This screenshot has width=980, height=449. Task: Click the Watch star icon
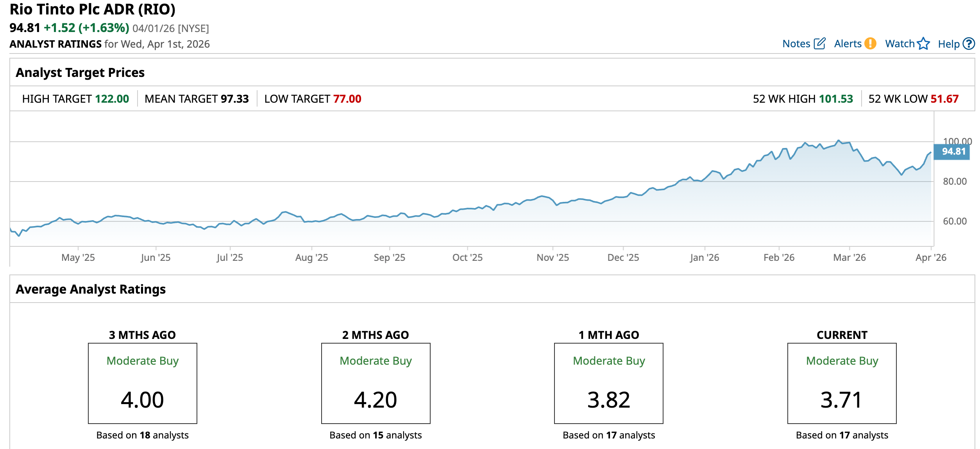pyautogui.click(x=924, y=43)
